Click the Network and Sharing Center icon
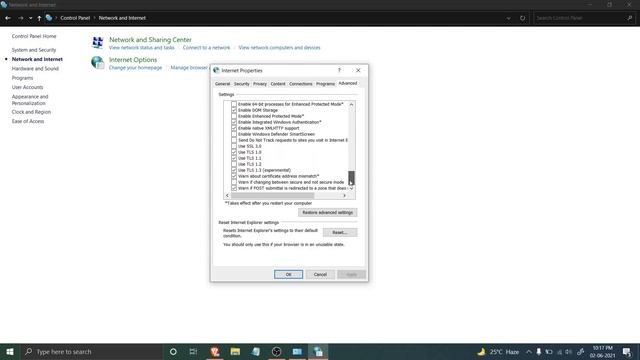 tap(98, 42)
